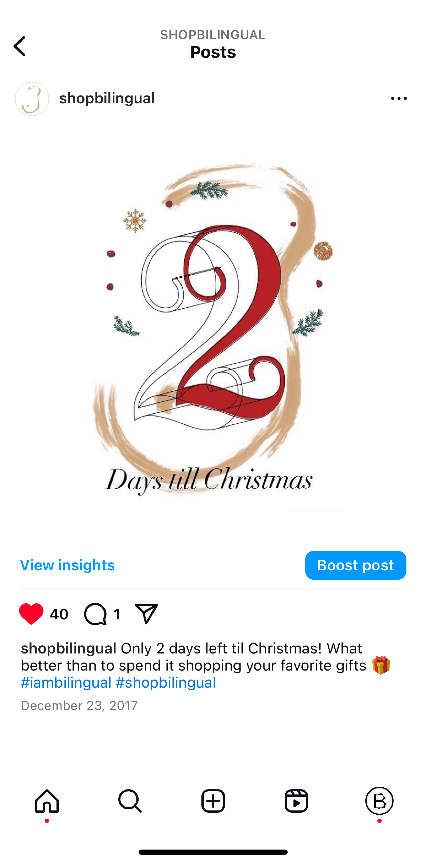Go back using the top-left arrow
The width and height of the screenshot is (426, 868).
(x=20, y=46)
